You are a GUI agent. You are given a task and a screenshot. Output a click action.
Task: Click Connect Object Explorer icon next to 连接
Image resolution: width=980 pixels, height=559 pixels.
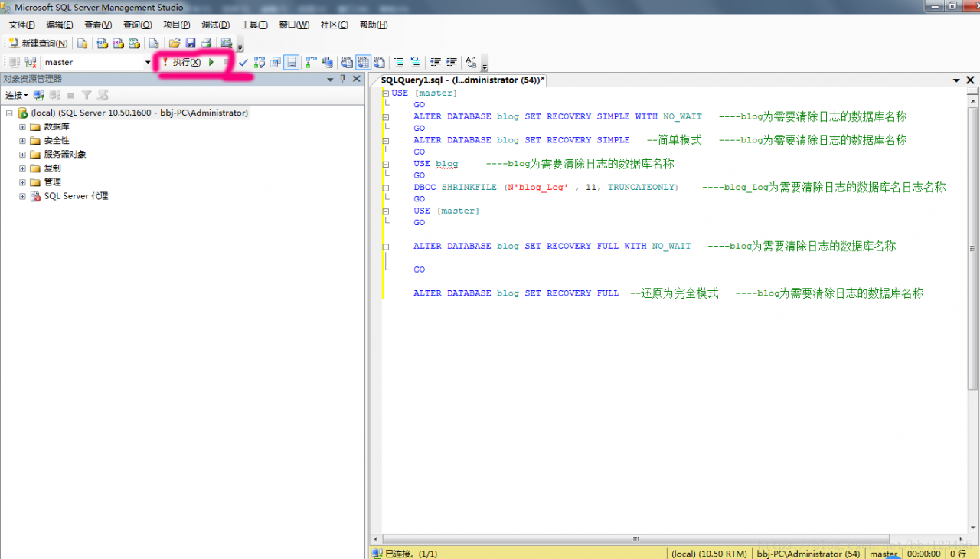click(38, 95)
